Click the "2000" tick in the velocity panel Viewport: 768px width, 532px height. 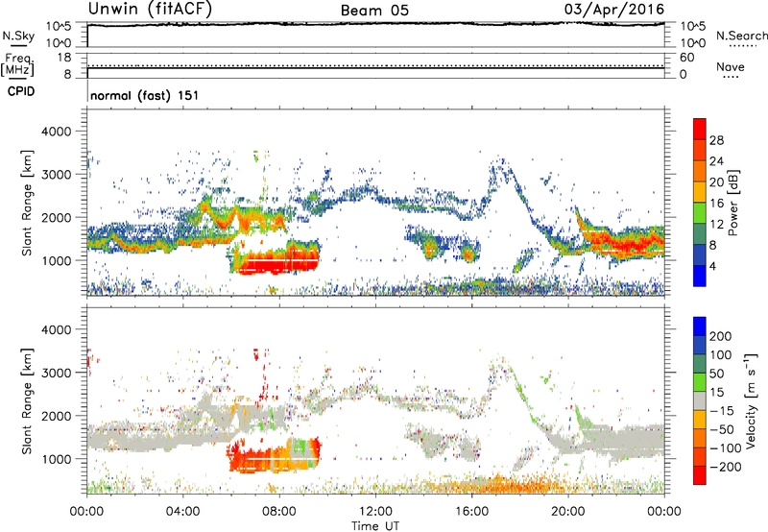click(x=57, y=417)
